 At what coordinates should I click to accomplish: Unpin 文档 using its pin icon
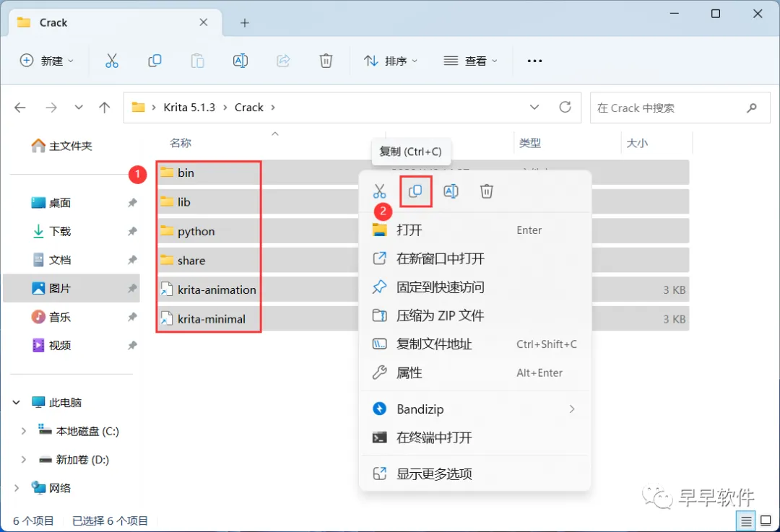(x=132, y=260)
